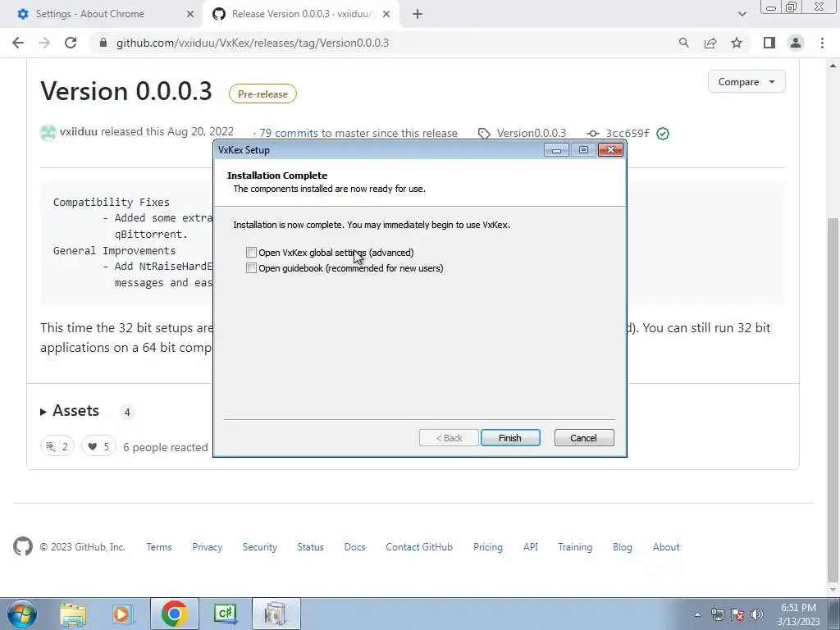
Task: Click the Pre-release label
Action: pos(262,94)
